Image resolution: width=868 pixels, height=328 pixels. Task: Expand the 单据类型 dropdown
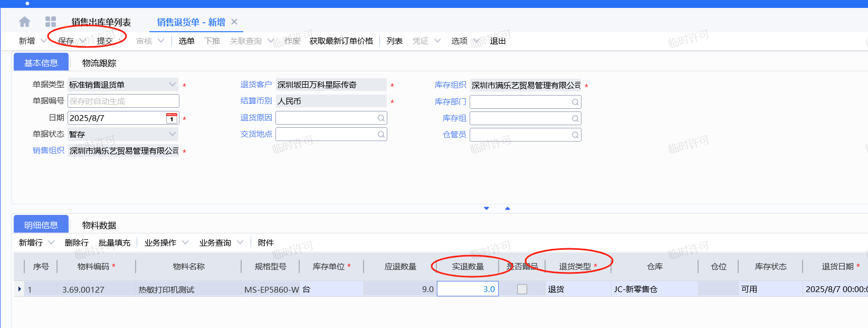pos(173,85)
